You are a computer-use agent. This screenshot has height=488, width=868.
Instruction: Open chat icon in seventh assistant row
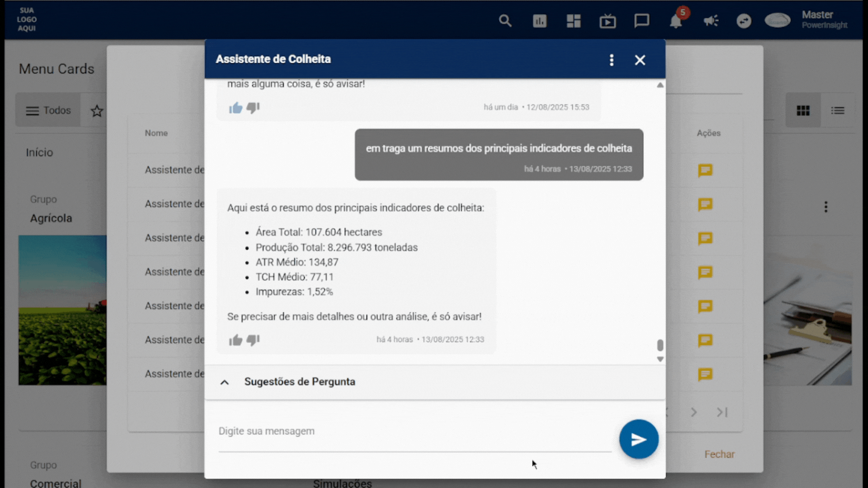(705, 375)
